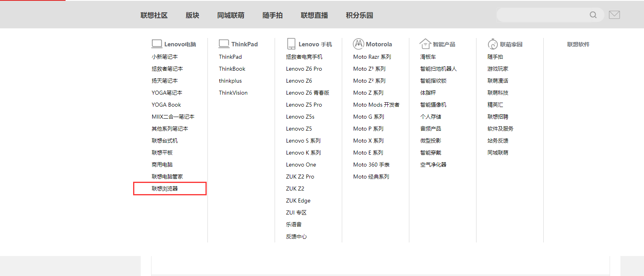
Task: Open 其他系列笔记本 link
Action: [170, 129]
